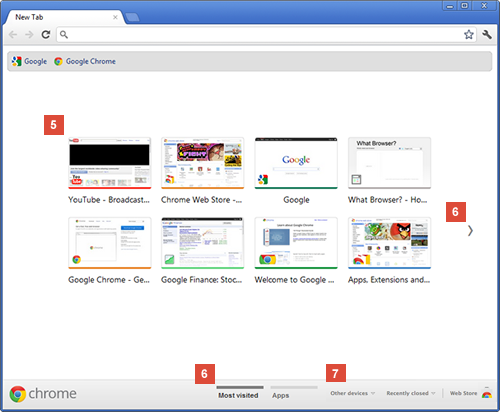Close the New Tab tab
Screen dimensions: 500x412
click(x=115, y=17)
